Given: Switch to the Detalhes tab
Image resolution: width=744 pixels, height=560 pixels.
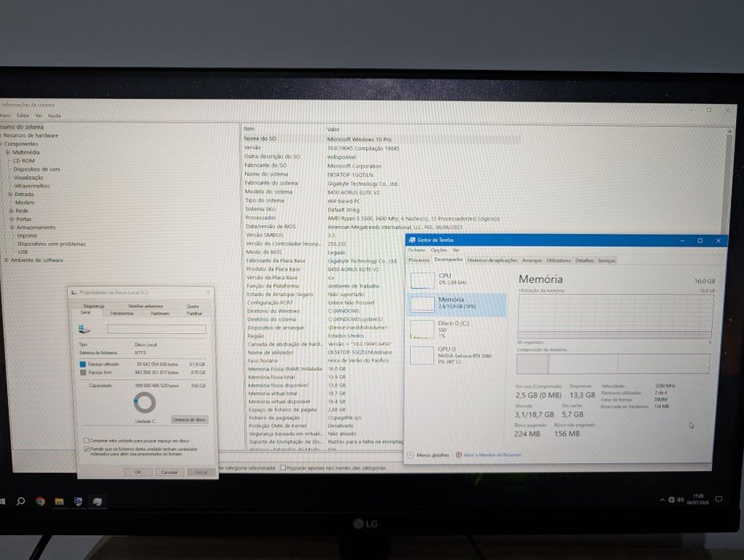Looking at the screenshot, I should [x=584, y=260].
